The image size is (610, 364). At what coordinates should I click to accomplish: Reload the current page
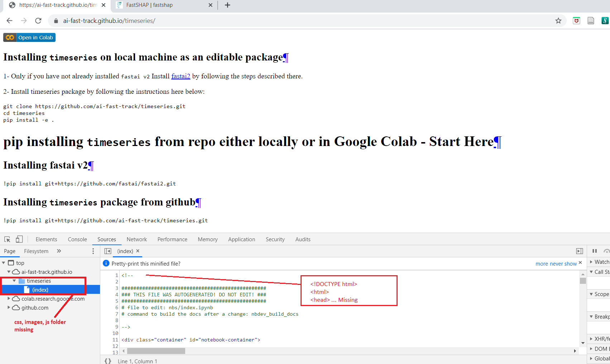coord(38,21)
